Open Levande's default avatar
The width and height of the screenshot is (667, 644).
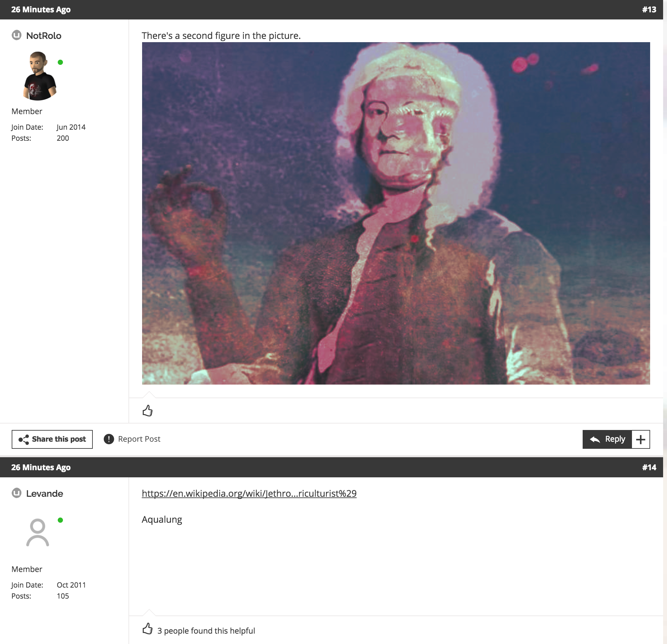[38, 532]
